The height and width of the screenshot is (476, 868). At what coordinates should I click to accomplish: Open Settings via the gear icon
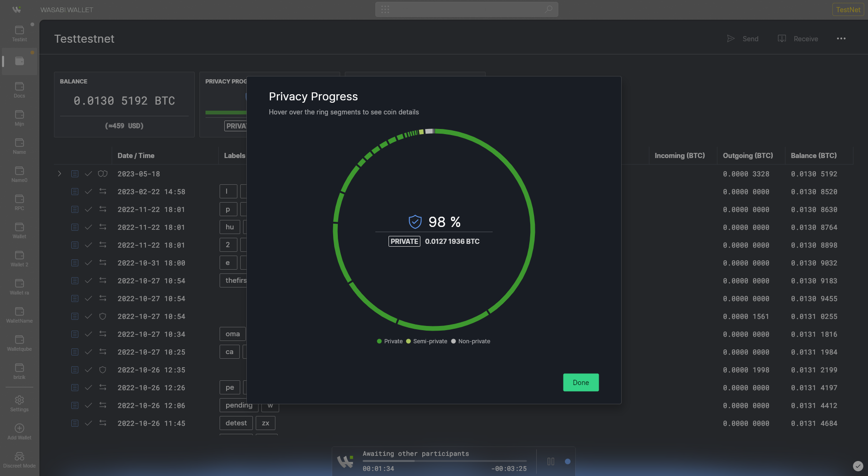pos(19,400)
